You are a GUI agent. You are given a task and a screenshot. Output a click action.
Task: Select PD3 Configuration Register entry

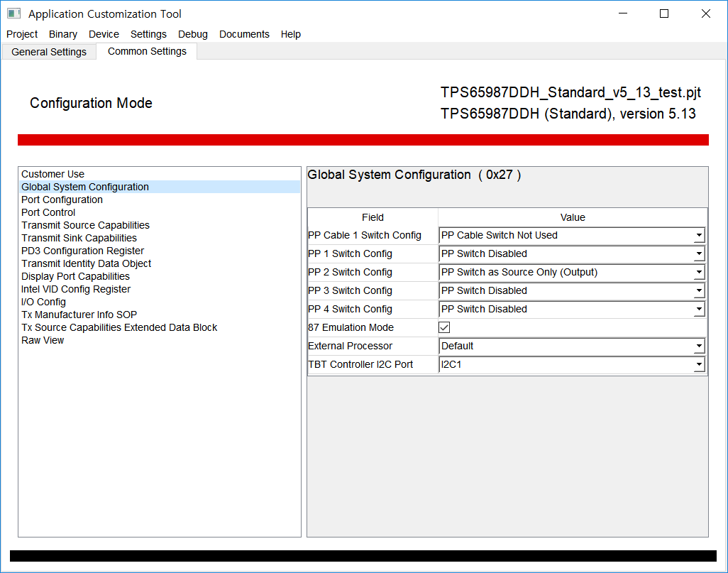160,251
